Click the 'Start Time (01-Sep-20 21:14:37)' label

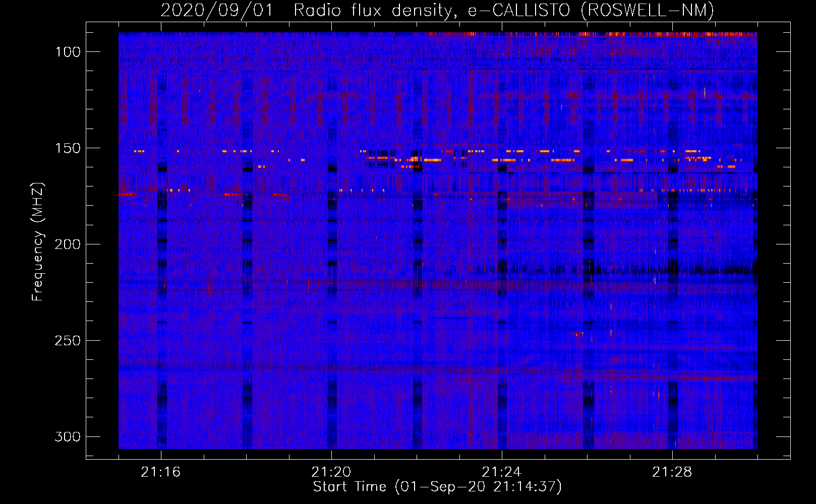pyautogui.click(x=437, y=487)
